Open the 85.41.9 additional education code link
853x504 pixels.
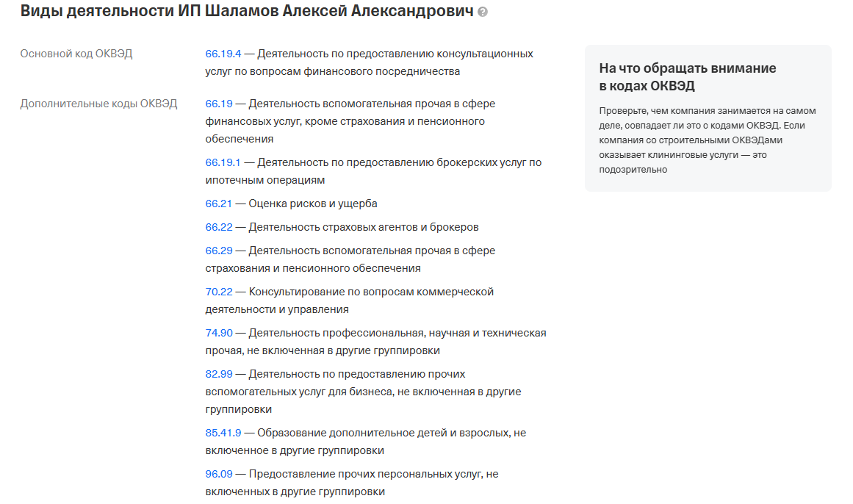[223, 433]
